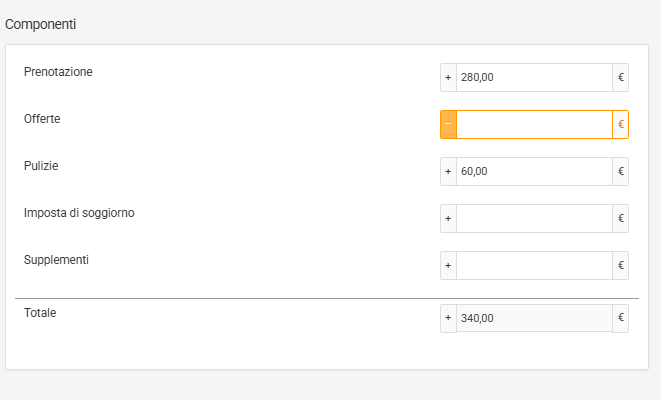Click the euro symbol in Supplementi row
Screen dimensions: 661x400
[x=621, y=266]
